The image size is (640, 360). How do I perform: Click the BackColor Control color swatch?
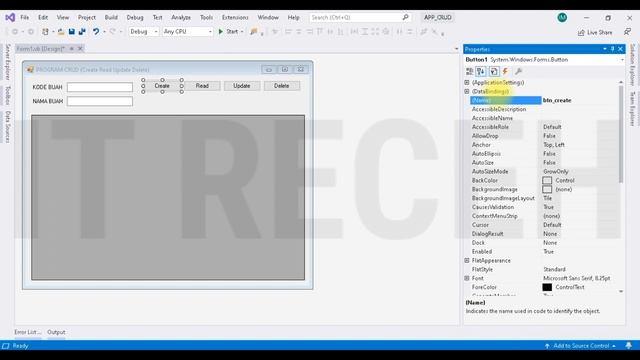click(x=547, y=180)
